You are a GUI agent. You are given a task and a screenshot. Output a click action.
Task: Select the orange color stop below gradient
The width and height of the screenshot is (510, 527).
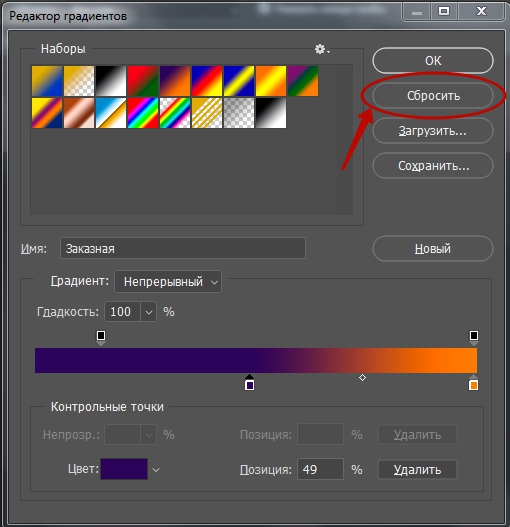tap(473, 382)
